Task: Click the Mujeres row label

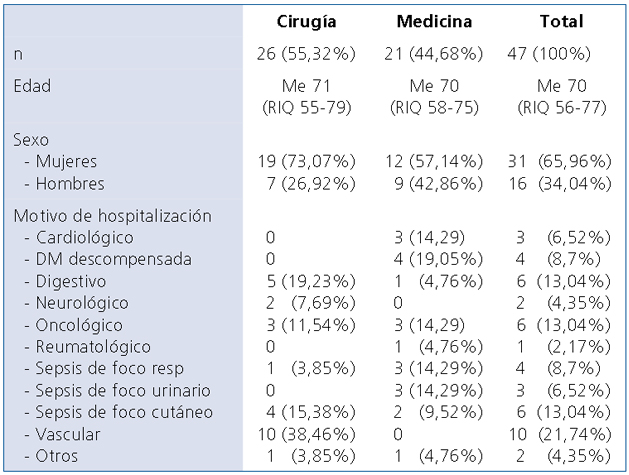Action: [61, 162]
